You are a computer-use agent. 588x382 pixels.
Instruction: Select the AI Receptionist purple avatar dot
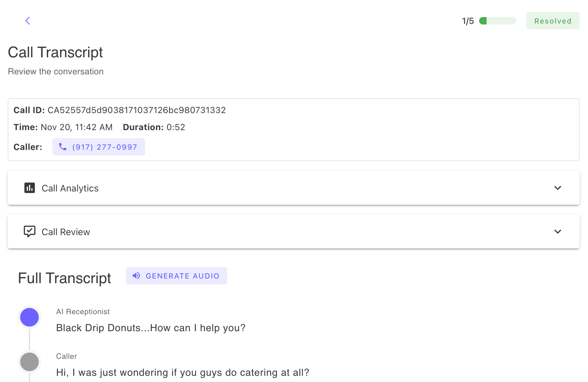point(29,317)
